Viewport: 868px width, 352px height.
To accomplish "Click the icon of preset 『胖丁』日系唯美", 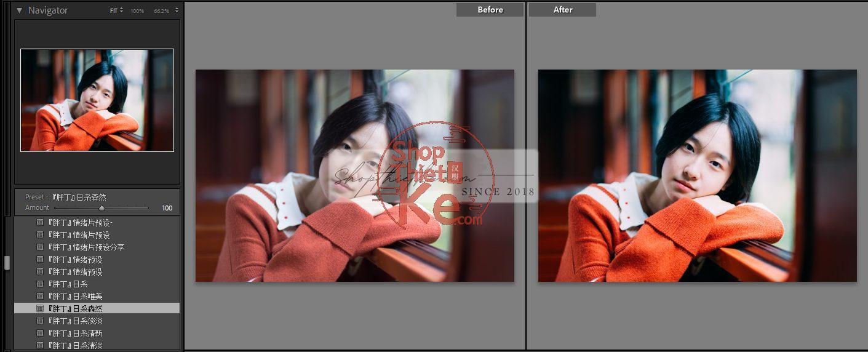I will coord(40,297).
